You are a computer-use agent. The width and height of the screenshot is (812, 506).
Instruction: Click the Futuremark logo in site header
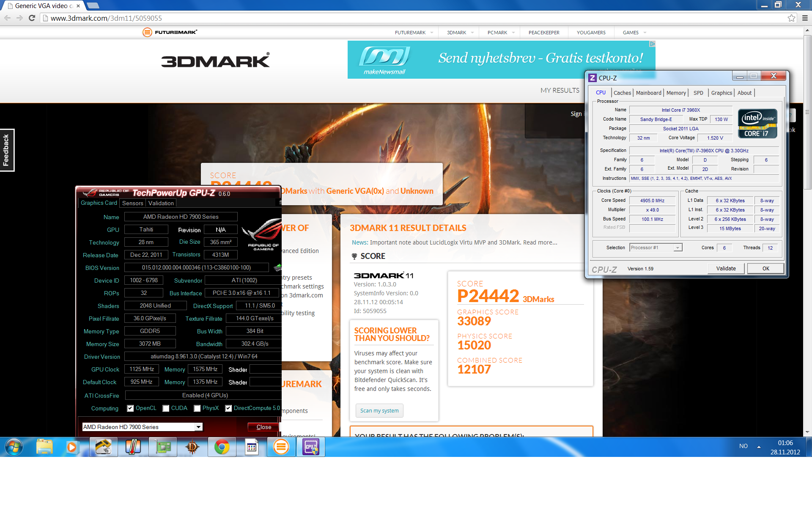pos(170,32)
